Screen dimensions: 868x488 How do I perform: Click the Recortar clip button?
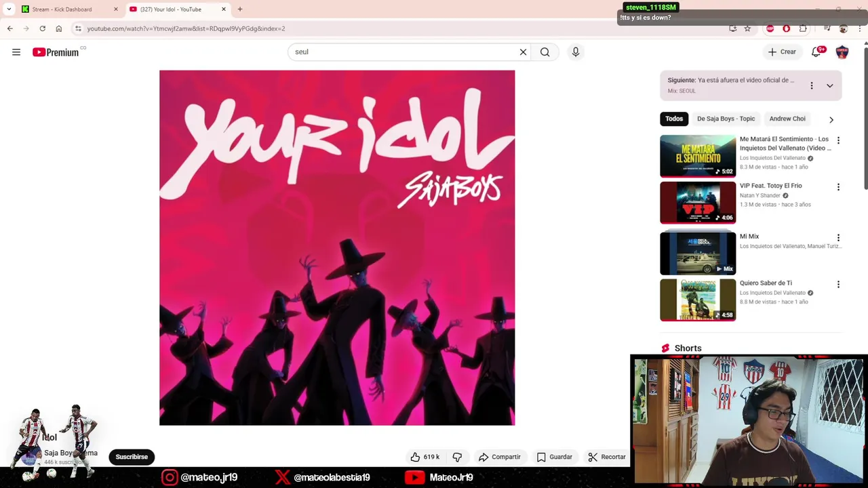tap(607, 457)
